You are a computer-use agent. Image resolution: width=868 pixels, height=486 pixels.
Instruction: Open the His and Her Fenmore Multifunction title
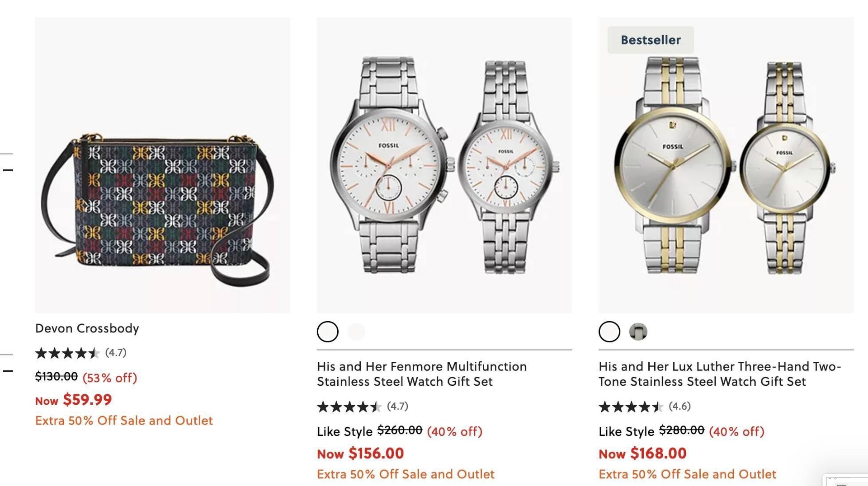[421, 374]
